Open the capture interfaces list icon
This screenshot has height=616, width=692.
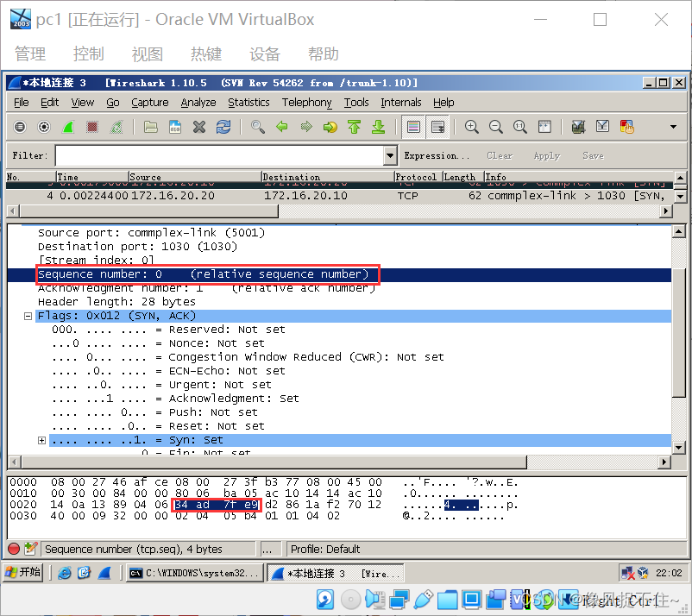point(20,127)
